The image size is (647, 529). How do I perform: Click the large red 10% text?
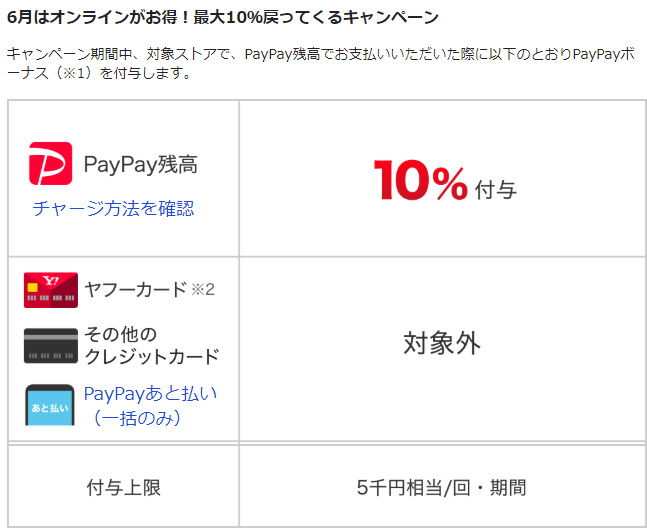coord(420,181)
